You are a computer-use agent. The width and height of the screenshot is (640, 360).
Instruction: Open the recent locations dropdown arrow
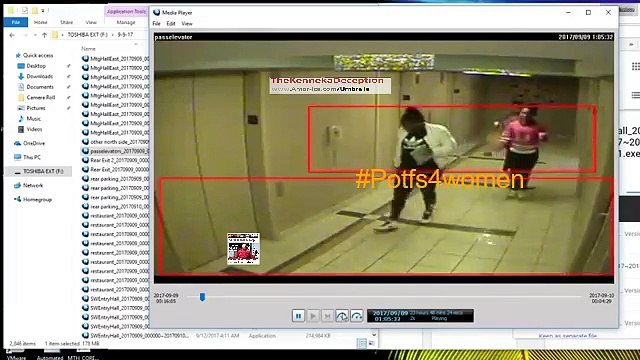pyautogui.click(x=36, y=35)
